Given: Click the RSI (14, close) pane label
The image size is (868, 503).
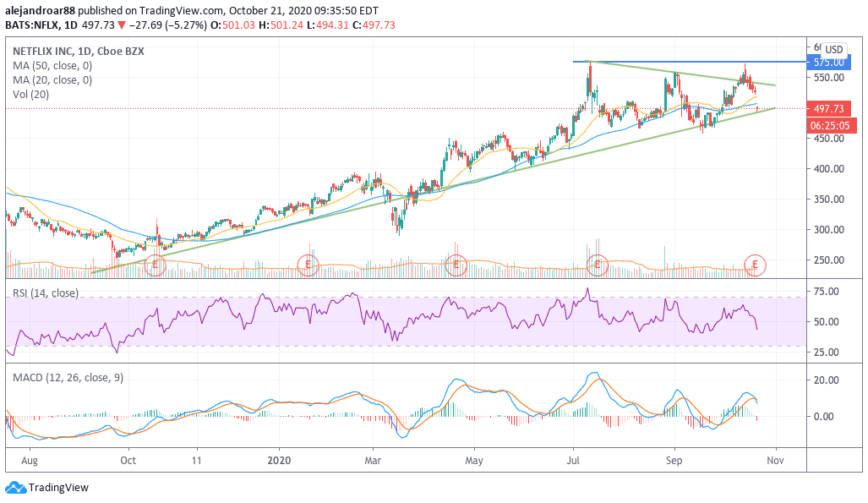Looking at the screenshot, I should 46,293.
